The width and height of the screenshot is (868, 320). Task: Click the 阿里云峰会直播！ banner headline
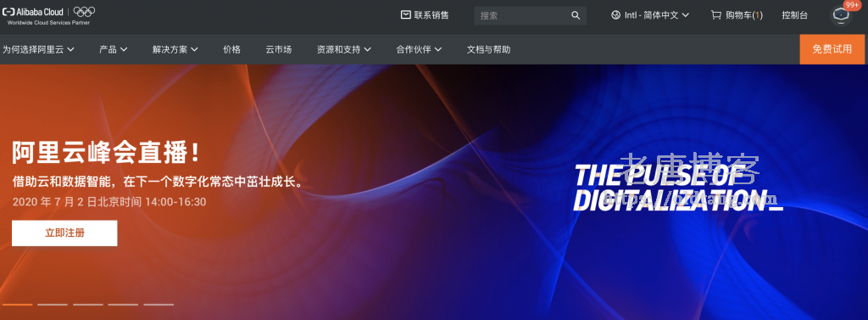tap(106, 153)
